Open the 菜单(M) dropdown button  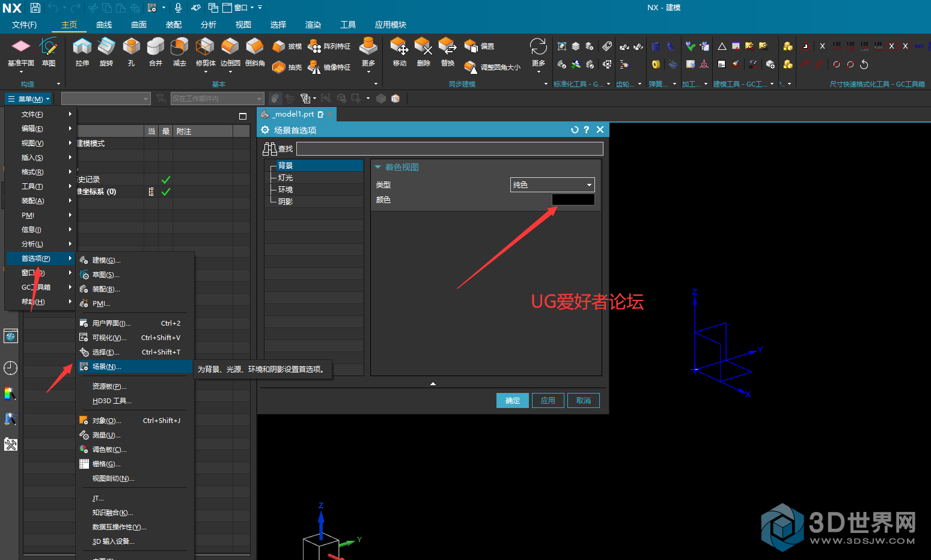click(x=29, y=99)
